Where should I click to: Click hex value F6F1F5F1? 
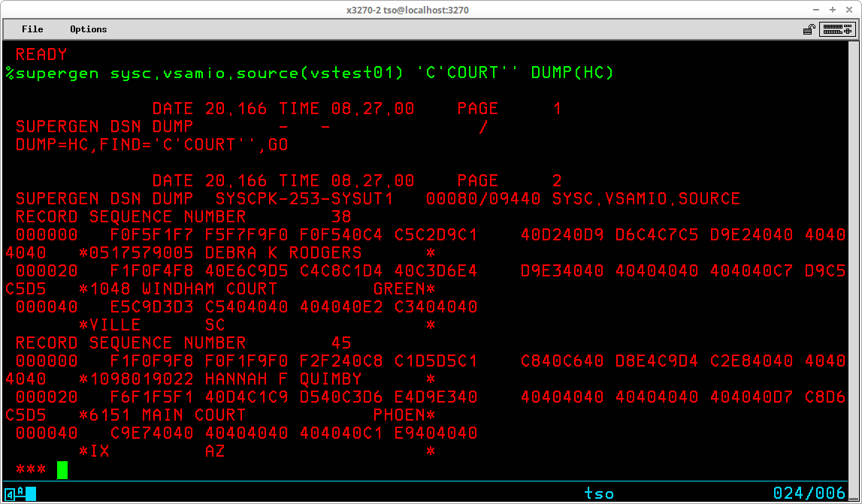click(152, 397)
